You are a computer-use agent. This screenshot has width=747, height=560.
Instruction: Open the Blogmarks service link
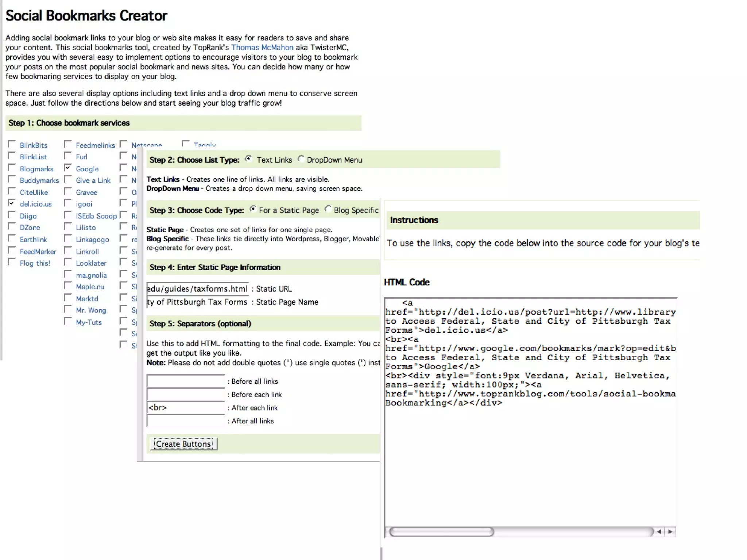pyautogui.click(x=36, y=169)
